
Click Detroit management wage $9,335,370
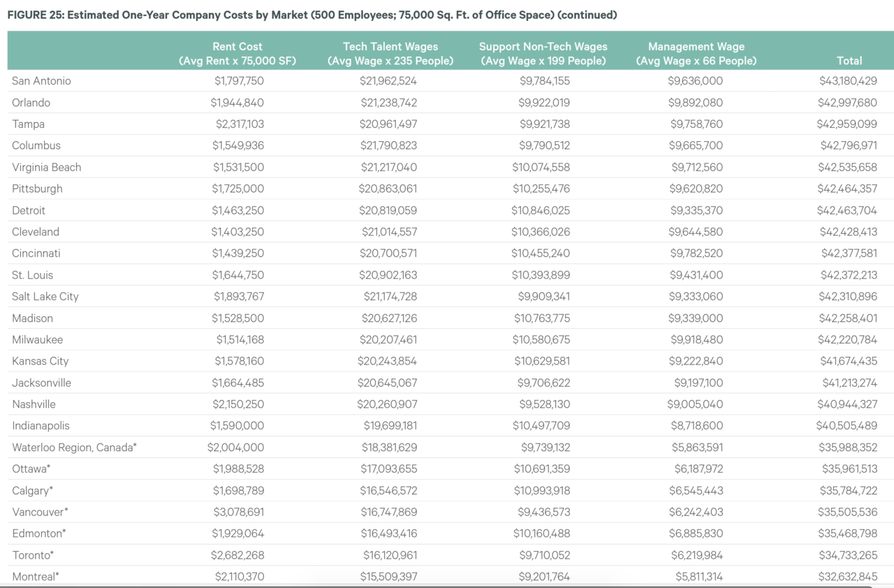tap(696, 210)
